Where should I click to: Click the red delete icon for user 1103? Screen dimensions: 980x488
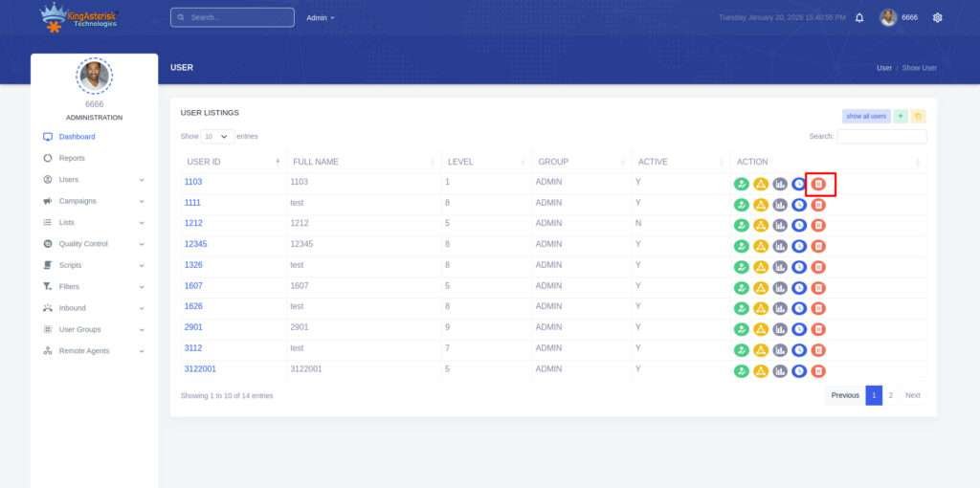pos(818,184)
